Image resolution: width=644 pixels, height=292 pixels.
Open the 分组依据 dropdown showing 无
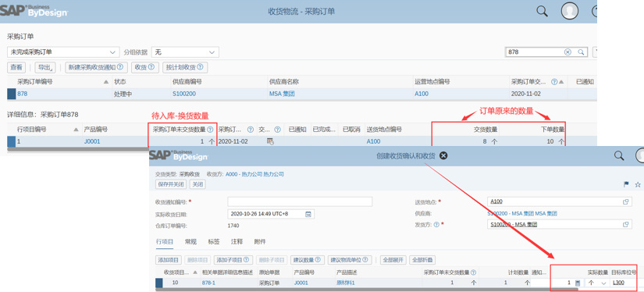coord(185,52)
